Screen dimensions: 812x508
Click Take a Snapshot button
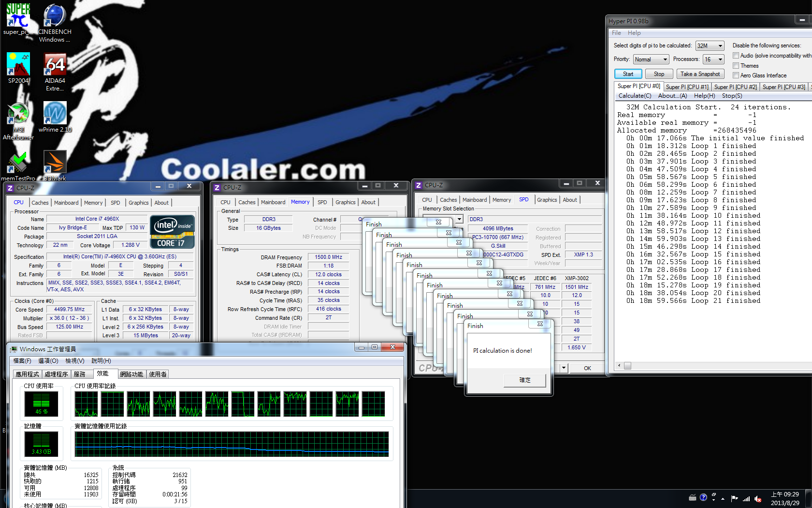tap(700, 74)
